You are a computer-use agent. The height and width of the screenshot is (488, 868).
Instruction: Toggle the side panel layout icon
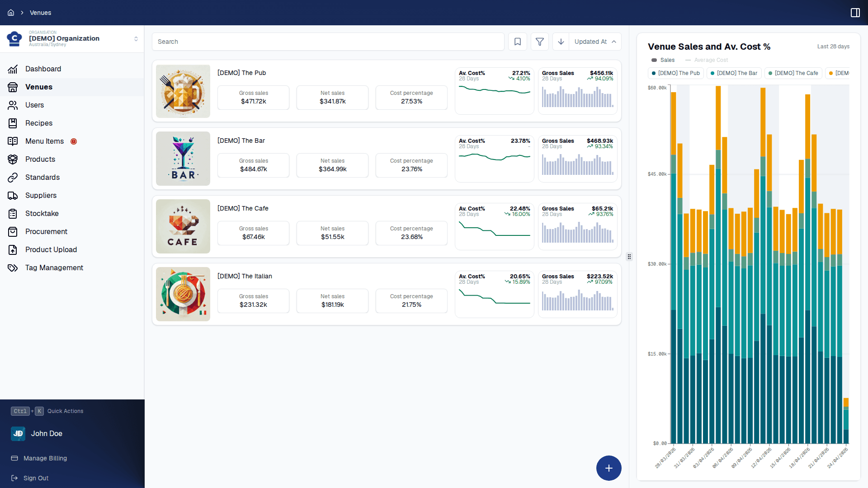point(855,13)
